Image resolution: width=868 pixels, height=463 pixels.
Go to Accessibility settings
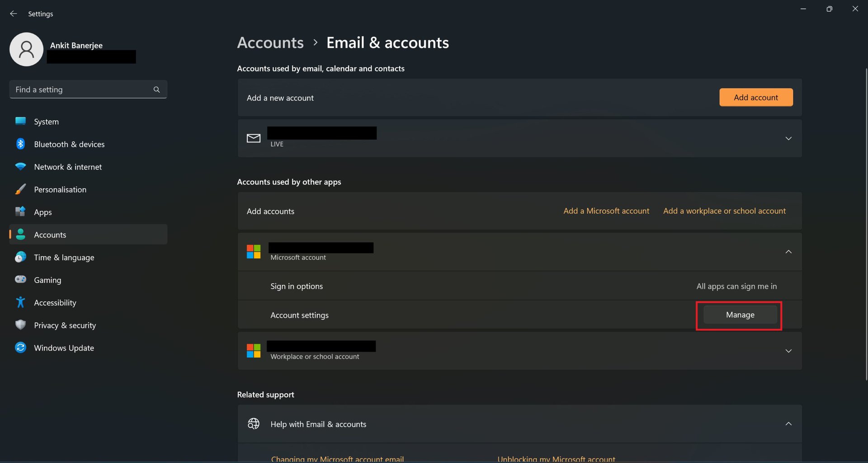click(55, 302)
